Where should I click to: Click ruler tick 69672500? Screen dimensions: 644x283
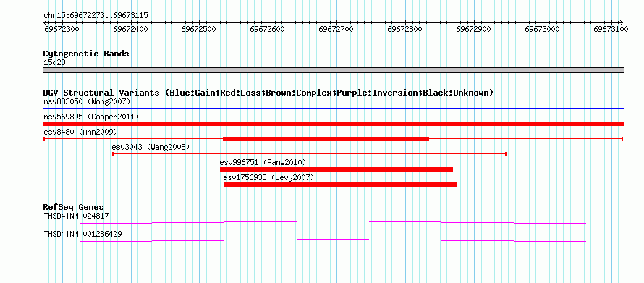(199, 29)
